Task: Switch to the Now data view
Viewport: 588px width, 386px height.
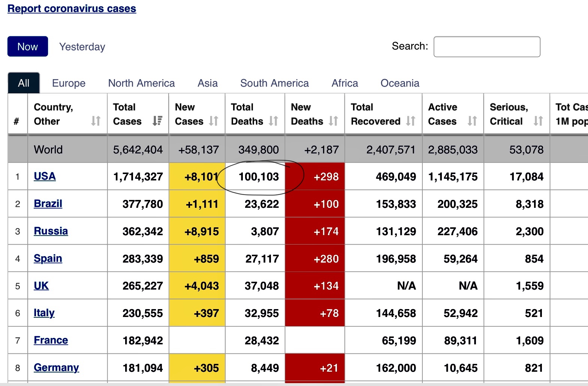Action: pos(28,47)
